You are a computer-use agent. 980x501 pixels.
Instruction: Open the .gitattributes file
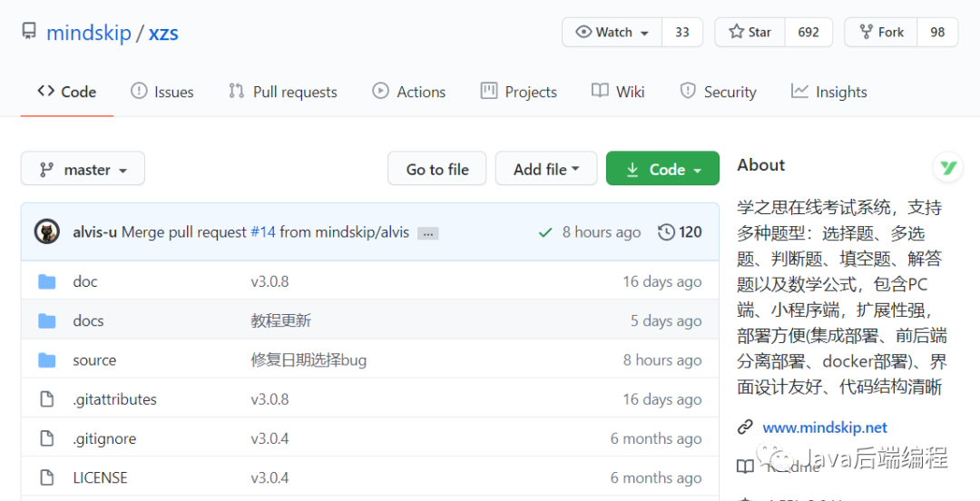(115, 399)
